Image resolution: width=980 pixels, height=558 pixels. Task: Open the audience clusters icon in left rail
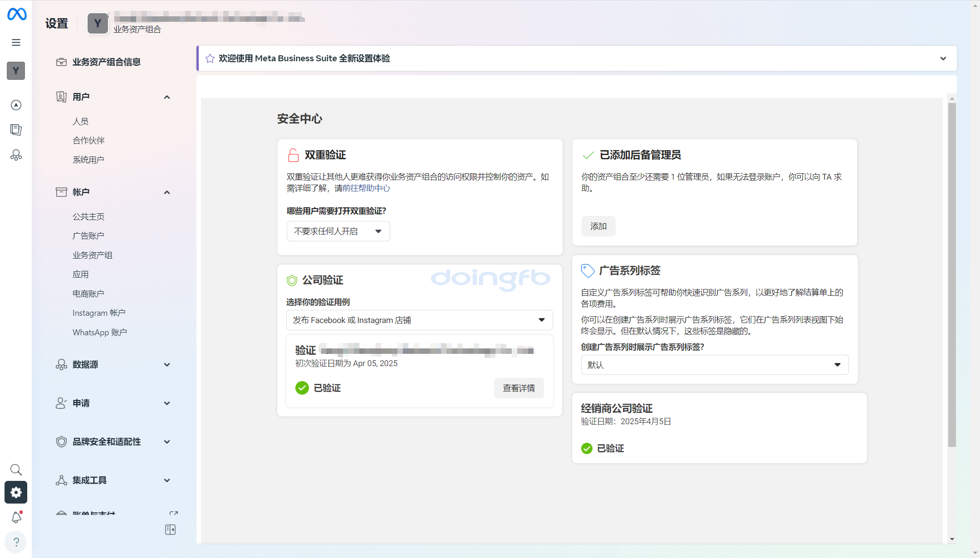[x=16, y=155]
